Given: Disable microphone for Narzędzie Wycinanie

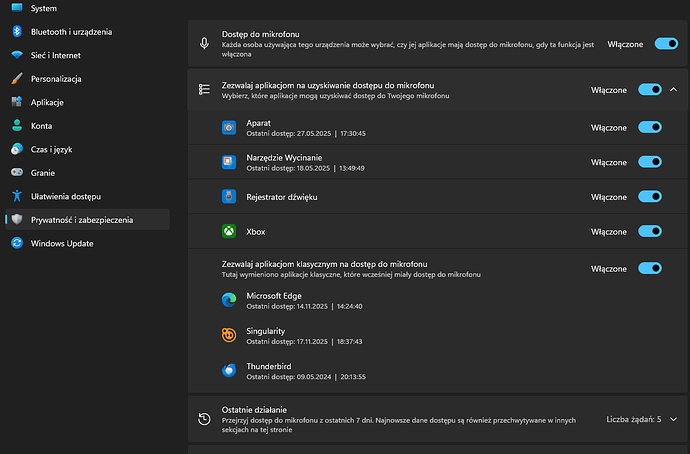Looking at the screenshot, I should [649, 161].
